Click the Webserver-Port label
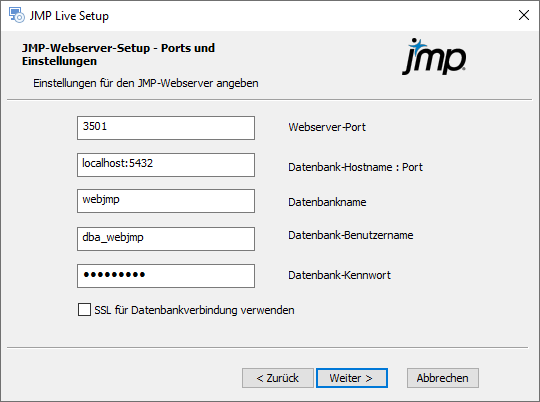This screenshot has height=402, width=540. pos(327,127)
